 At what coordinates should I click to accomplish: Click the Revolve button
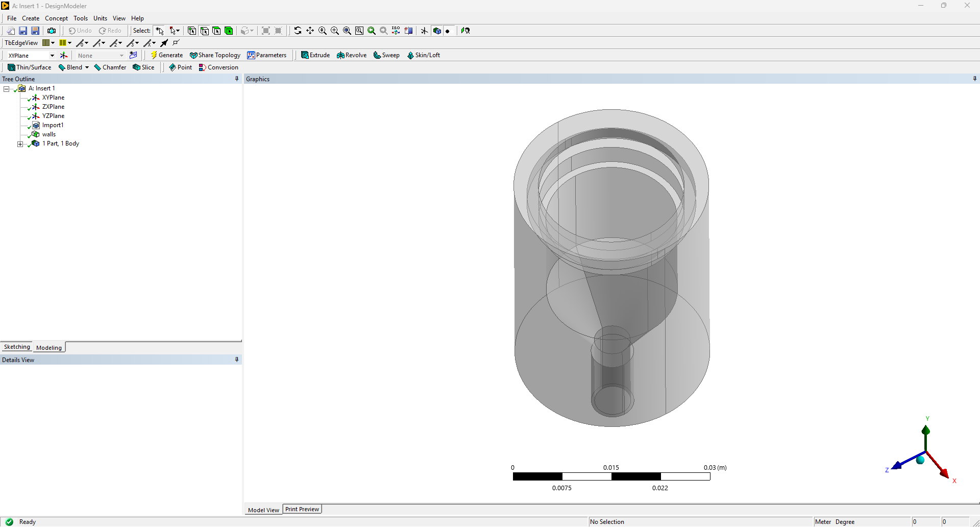tap(352, 55)
